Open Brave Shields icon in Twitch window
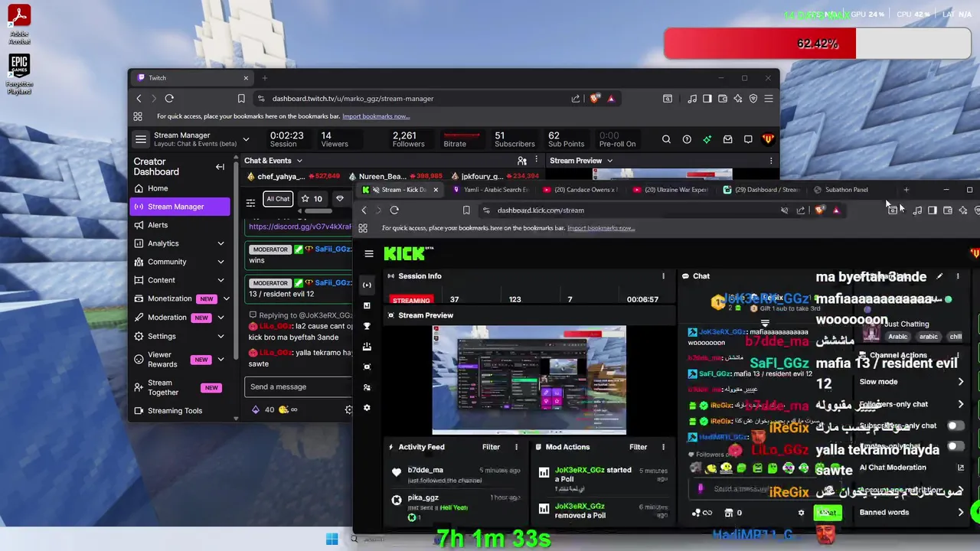Viewport: 980px width, 551px height. point(595,98)
